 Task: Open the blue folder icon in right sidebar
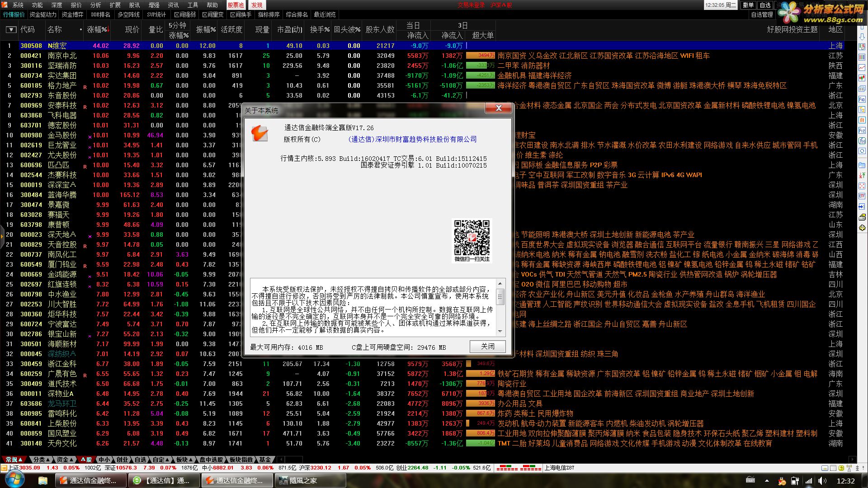click(x=862, y=165)
